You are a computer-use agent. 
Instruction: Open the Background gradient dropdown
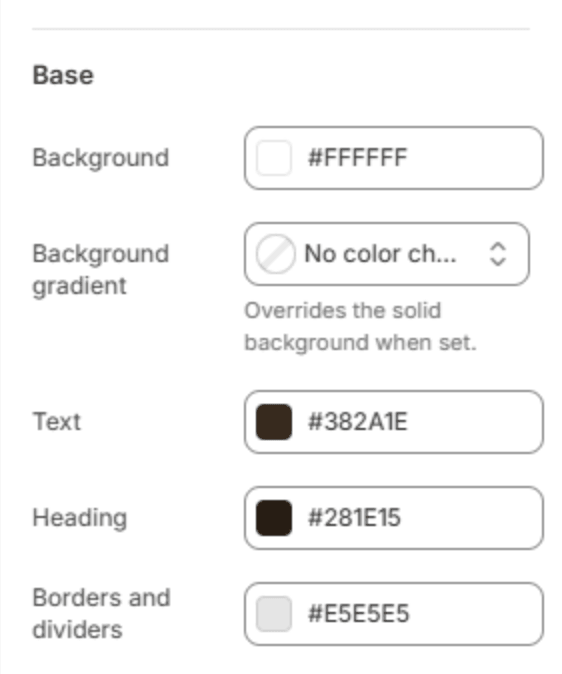[387, 254]
